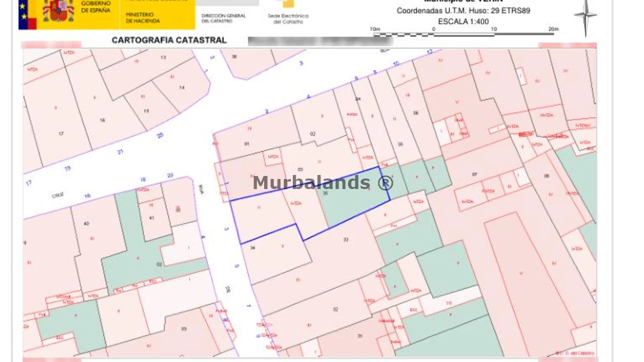Click the CARTOGRAFIA CATASTRAL heading
The width and height of the screenshot is (644, 362).
pyautogui.click(x=169, y=40)
